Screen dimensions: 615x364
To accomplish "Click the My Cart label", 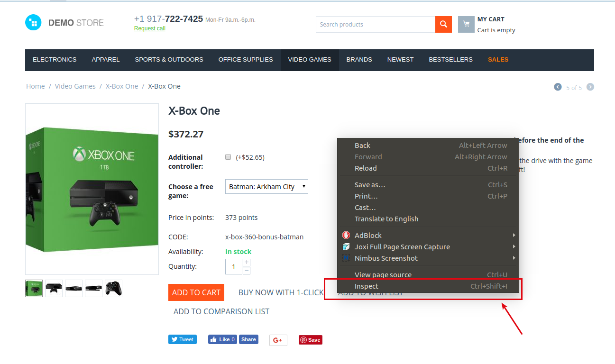I will click(x=491, y=19).
